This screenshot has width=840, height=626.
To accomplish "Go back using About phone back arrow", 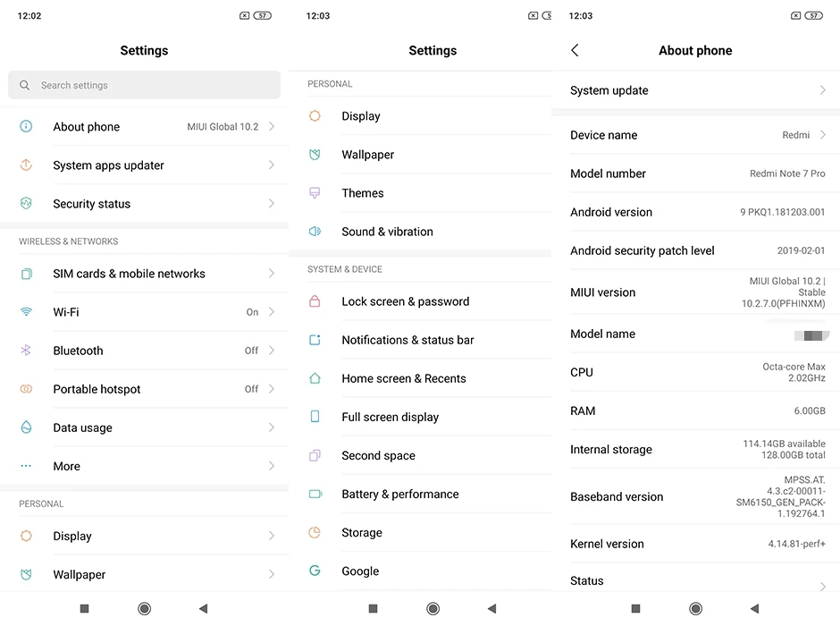I will tap(575, 50).
